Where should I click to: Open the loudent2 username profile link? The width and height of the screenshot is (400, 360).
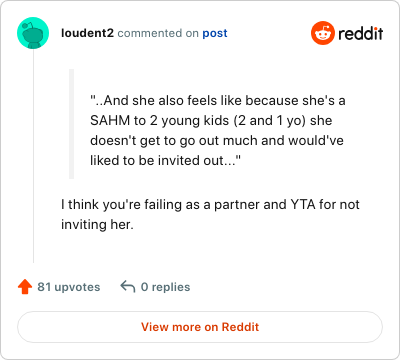pos(87,33)
